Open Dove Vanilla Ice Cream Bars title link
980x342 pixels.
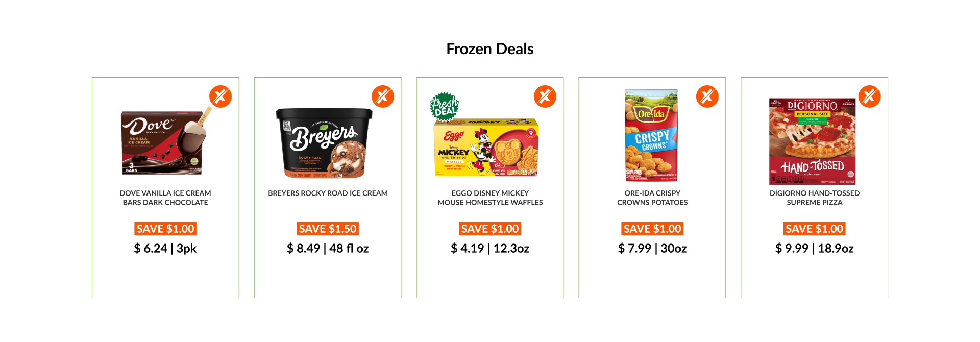click(165, 198)
